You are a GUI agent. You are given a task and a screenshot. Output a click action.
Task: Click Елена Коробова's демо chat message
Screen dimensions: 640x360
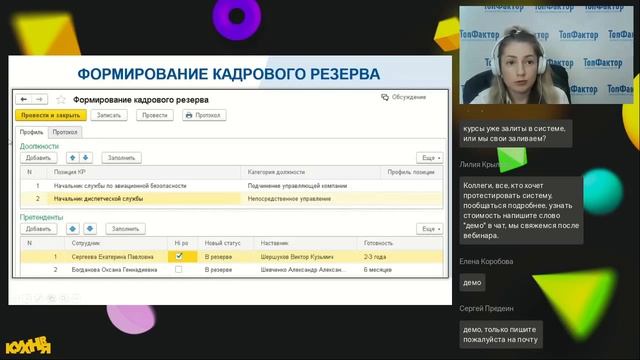click(x=472, y=282)
